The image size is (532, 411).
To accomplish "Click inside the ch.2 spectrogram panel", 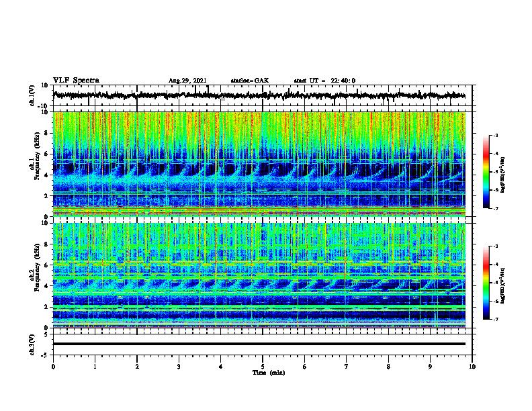I will [259, 275].
